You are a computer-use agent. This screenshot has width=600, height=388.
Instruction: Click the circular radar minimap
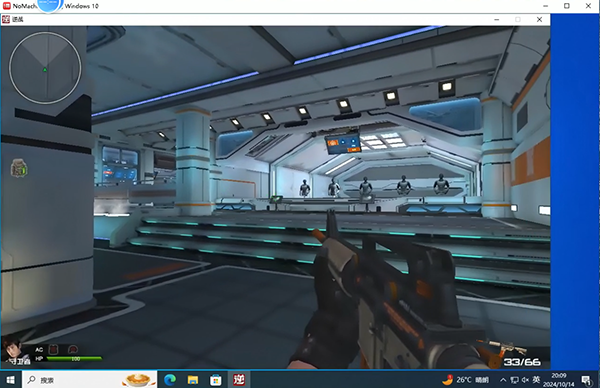point(45,68)
